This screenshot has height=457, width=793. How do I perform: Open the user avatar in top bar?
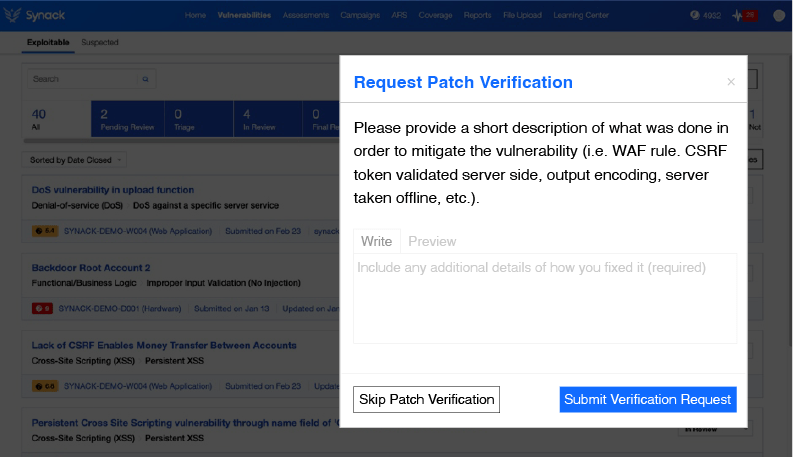779,15
